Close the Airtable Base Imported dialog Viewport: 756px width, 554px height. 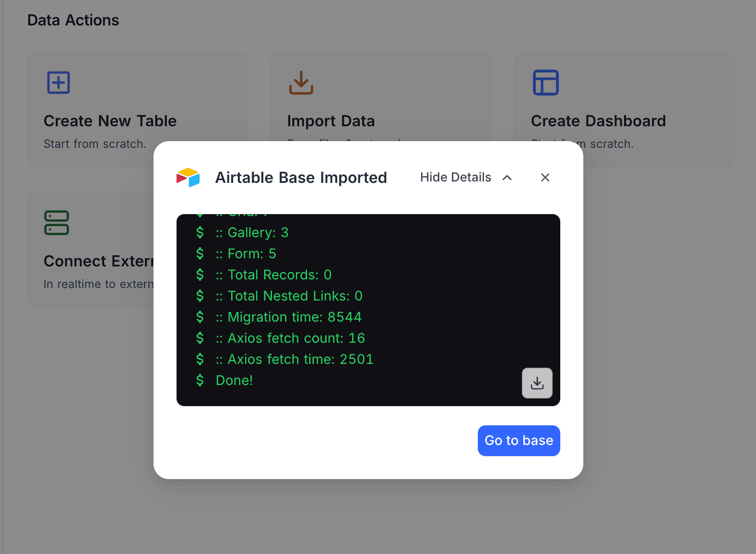click(545, 178)
